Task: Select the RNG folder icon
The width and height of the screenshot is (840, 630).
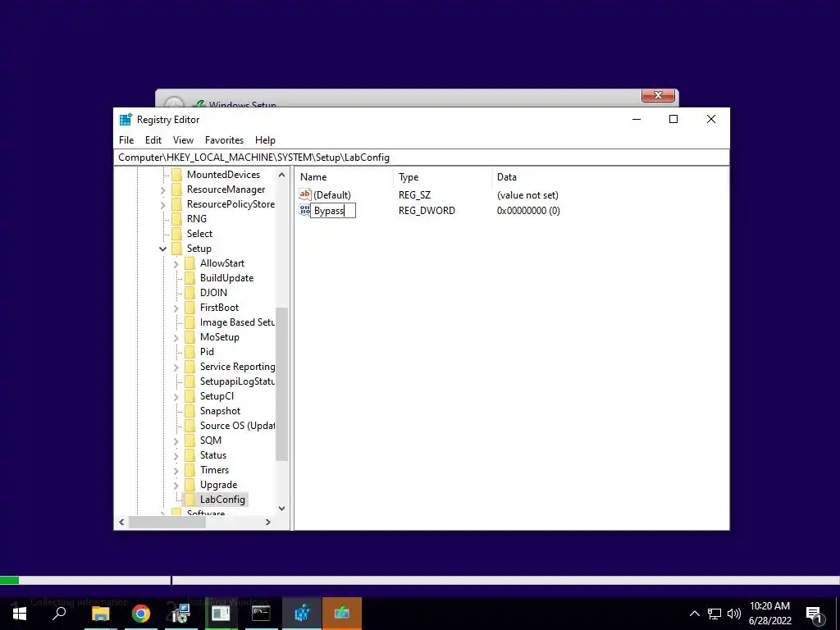Action: [177, 219]
